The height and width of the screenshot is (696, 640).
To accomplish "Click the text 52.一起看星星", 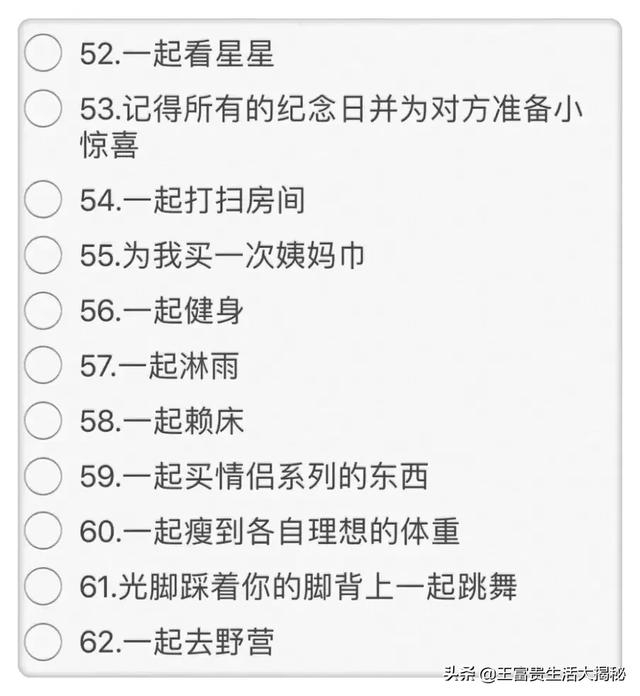I will pyautogui.click(x=177, y=53).
